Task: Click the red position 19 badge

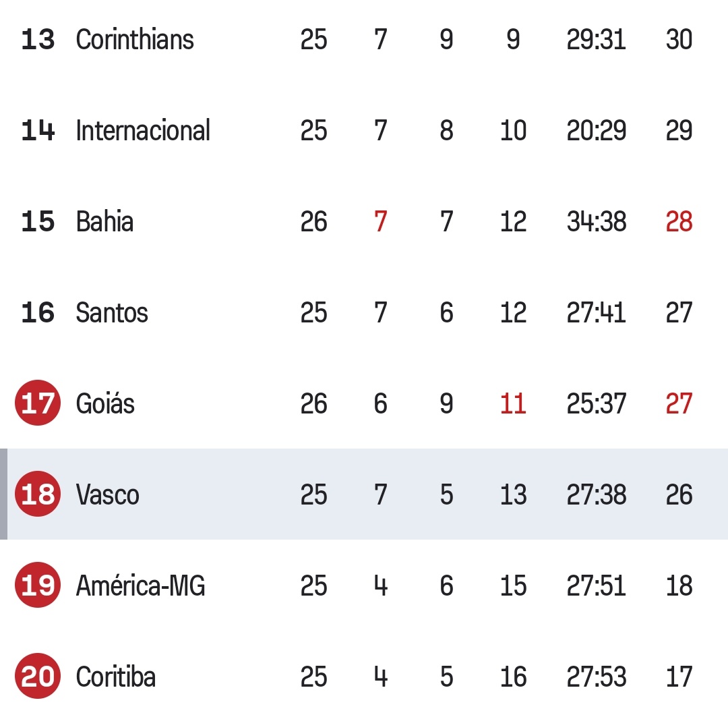Action: pos(38,585)
